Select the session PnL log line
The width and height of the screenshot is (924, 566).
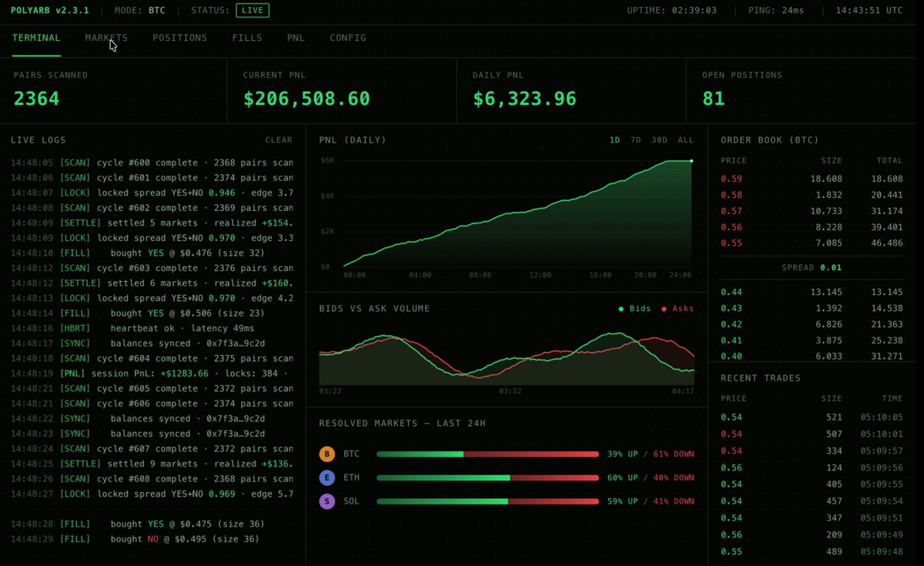pos(152,373)
